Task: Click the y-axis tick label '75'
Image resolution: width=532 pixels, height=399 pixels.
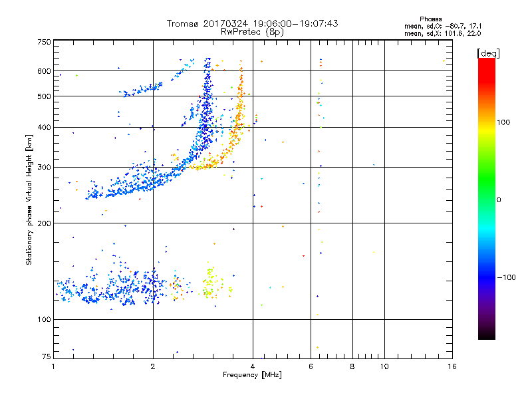Action: [47, 356]
